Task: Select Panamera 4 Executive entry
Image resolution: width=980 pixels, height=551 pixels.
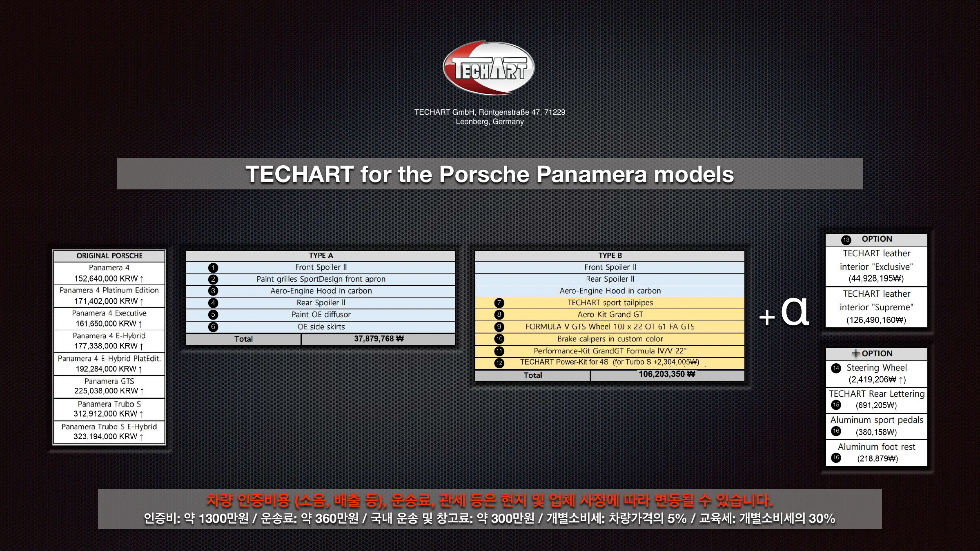Action: (109, 318)
